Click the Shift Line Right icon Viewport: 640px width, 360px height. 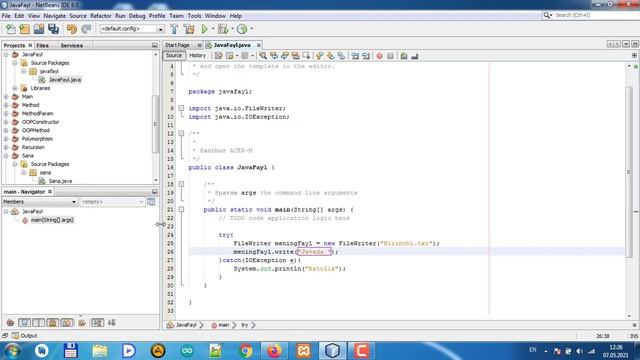(366, 56)
